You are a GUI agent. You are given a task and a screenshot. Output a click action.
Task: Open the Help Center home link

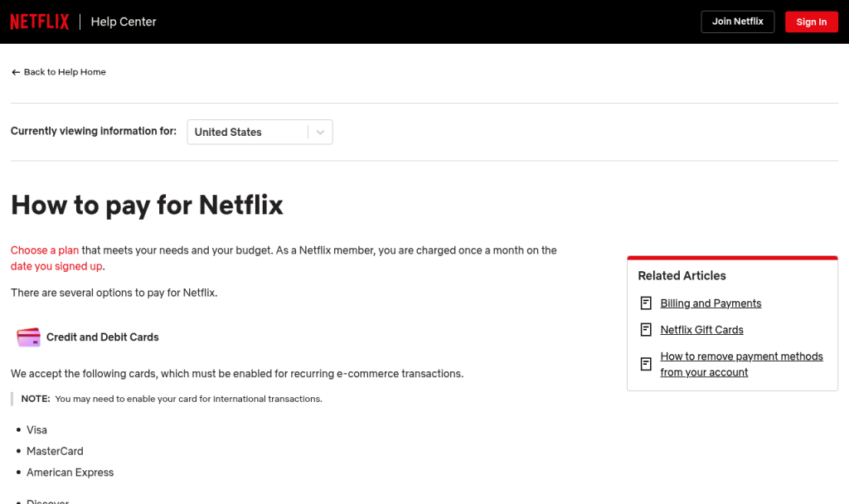(x=124, y=22)
